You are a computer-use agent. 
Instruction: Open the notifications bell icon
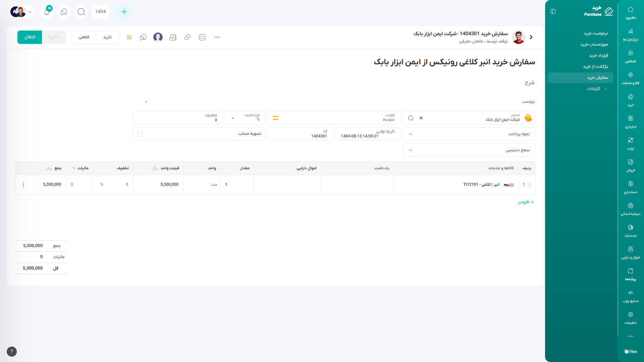[47, 12]
